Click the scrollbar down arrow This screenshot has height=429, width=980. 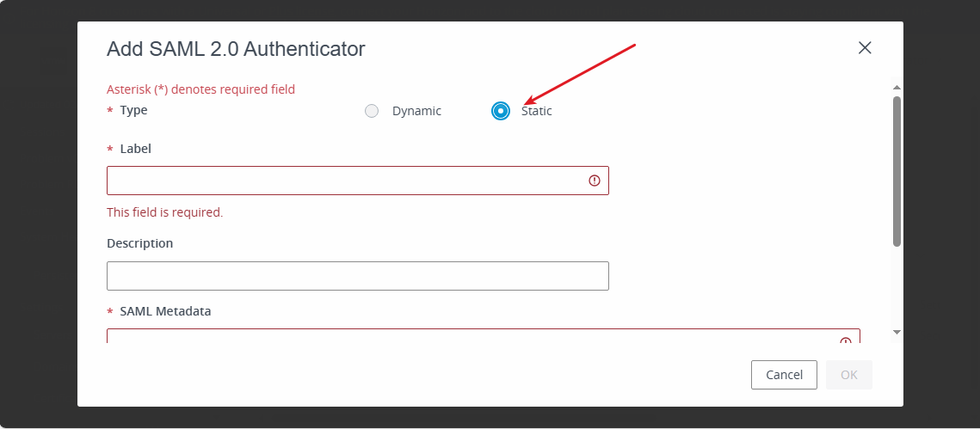(897, 332)
